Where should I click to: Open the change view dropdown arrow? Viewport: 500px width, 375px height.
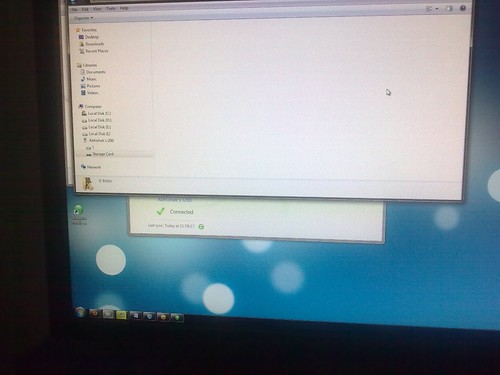(x=437, y=9)
